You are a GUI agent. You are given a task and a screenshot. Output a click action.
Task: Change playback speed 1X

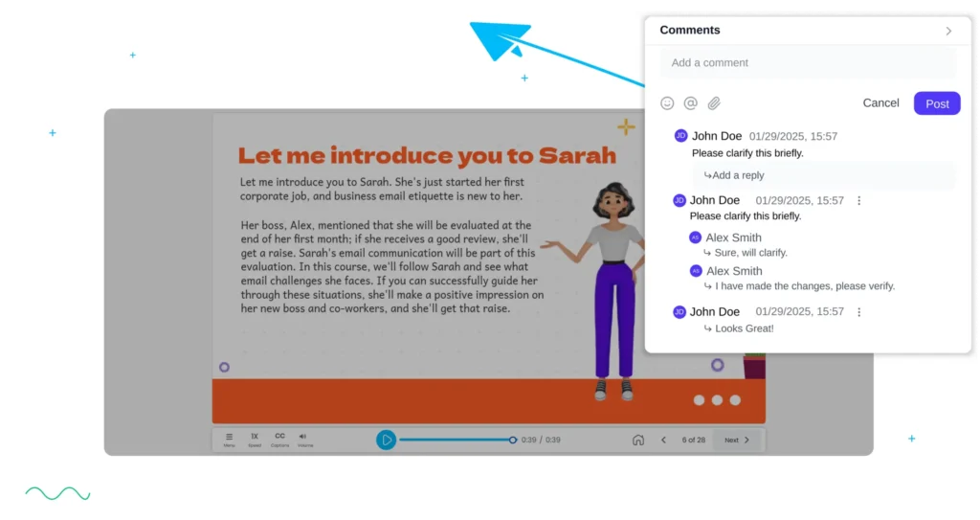coord(255,438)
